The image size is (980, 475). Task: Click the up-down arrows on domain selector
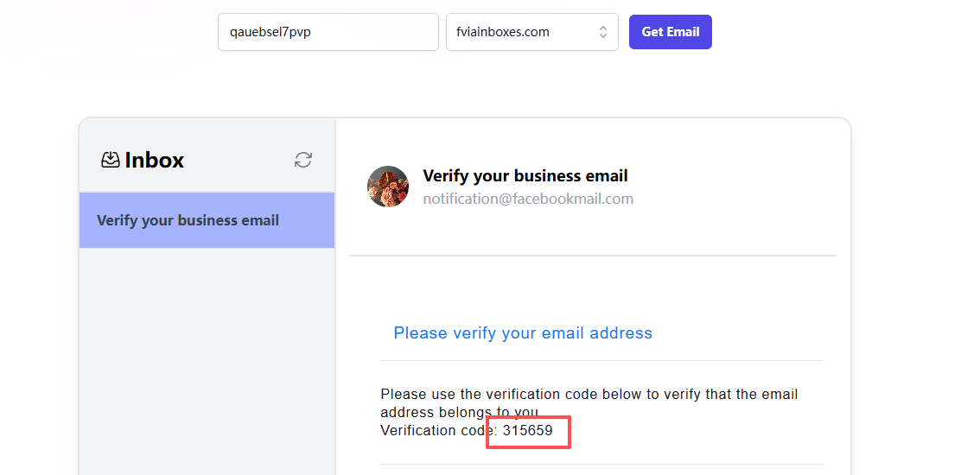tap(603, 32)
